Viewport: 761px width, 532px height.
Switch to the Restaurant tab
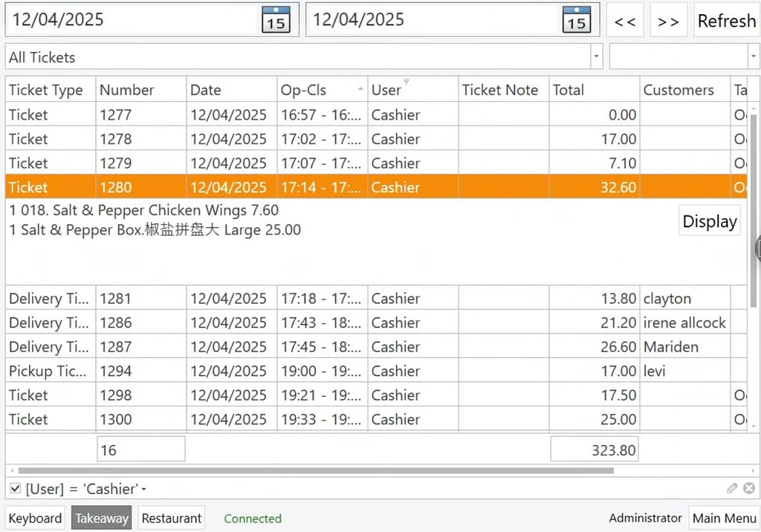[171, 518]
